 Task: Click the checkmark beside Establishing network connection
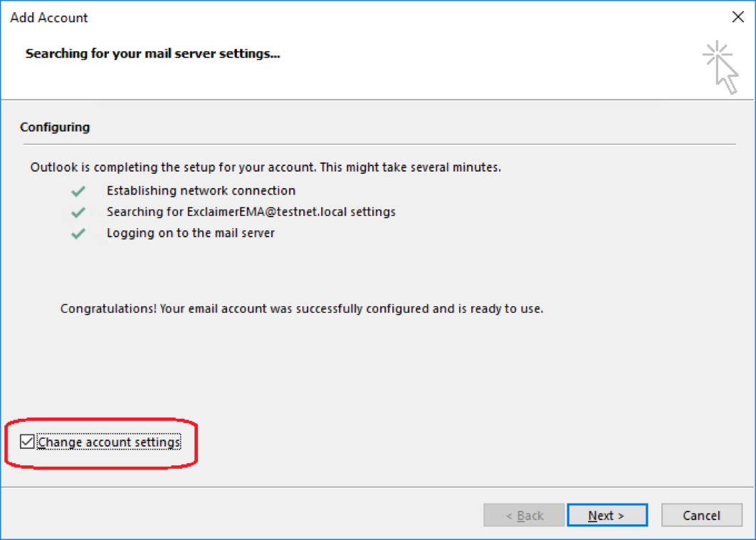tap(78, 191)
